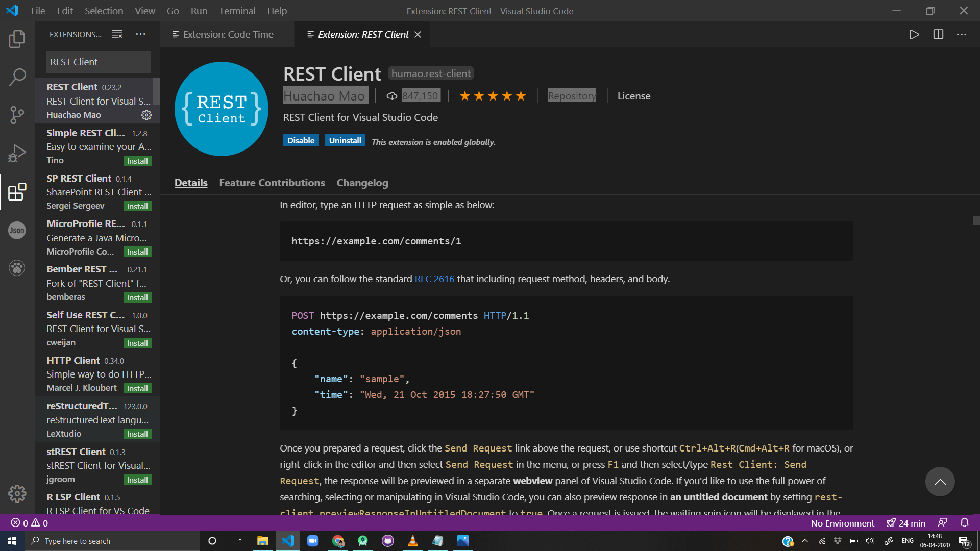
Task: Install HTTP Client by Marcel J. Kloubert
Action: pyautogui.click(x=137, y=388)
